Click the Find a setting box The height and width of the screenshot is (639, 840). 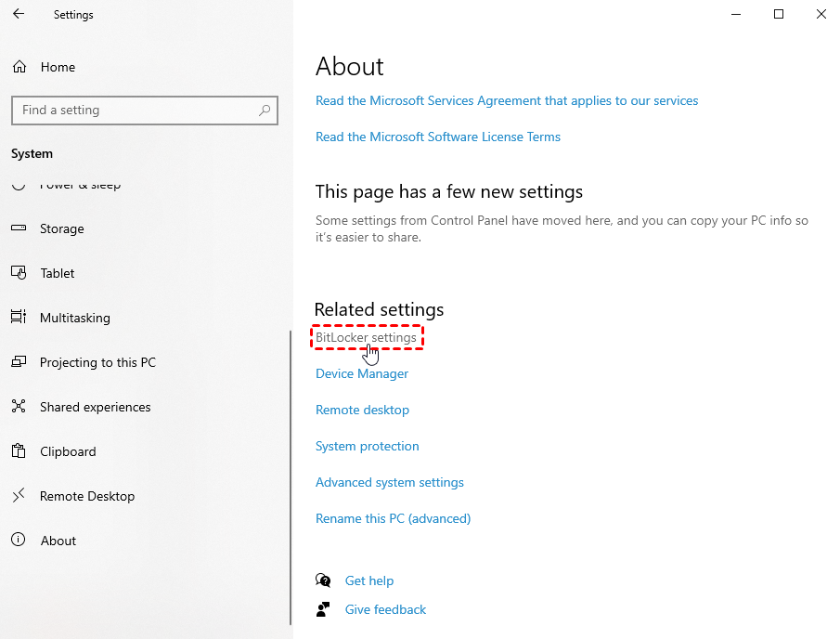(x=135, y=111)
